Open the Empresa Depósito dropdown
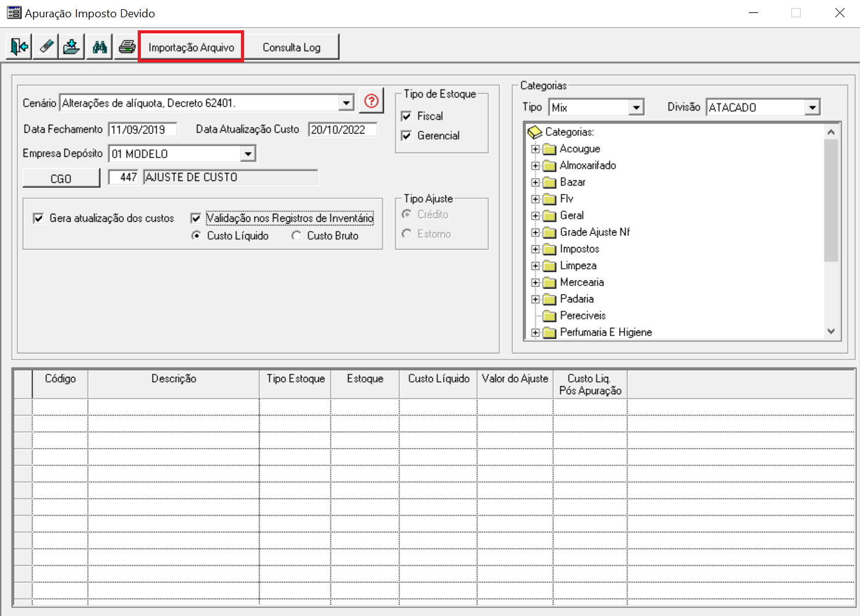860x616 pixels. [248, 153]
